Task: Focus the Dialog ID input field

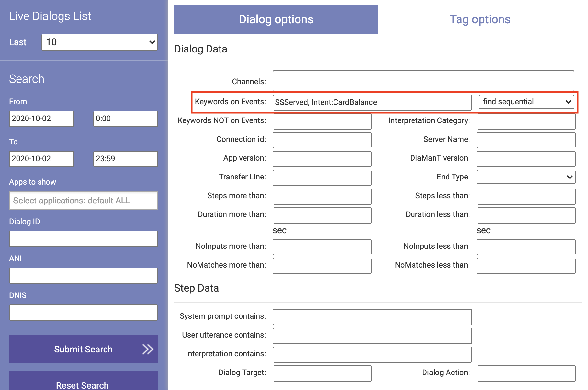Action: click(83, 239)
